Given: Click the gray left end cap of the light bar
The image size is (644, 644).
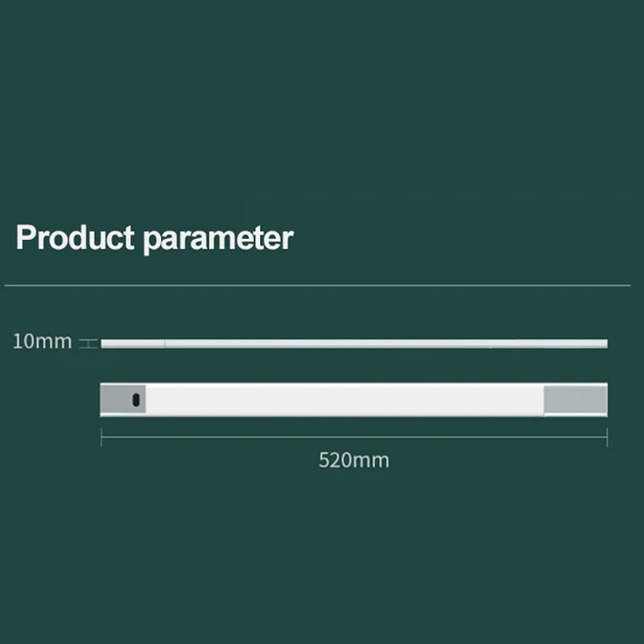Looking at the screenshot, I should [x=123, y=398].
